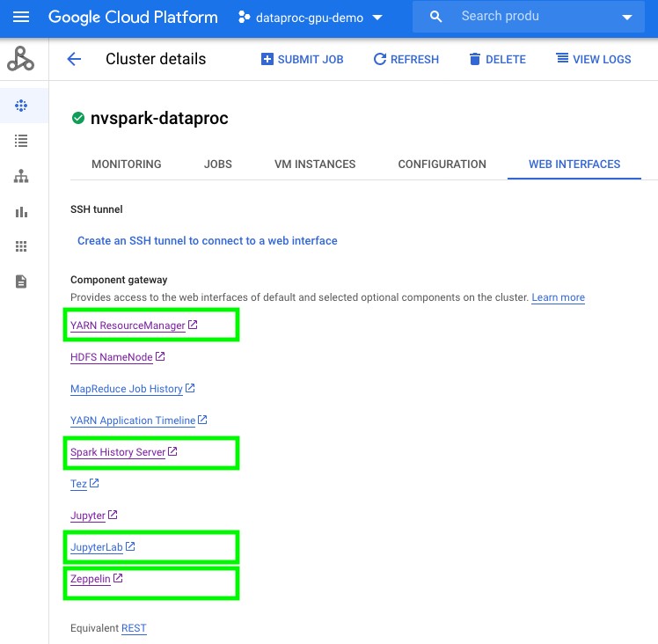This screenshot has width=658, height=644.
Task: Click the Dataproc product logo icon
Action: coord(21,60)
